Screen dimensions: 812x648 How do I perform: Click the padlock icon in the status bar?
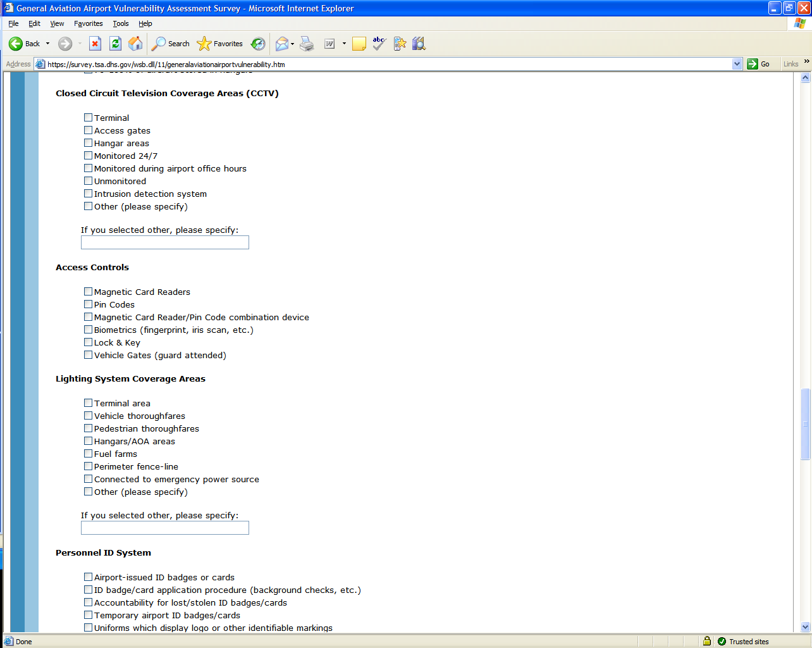707,641
